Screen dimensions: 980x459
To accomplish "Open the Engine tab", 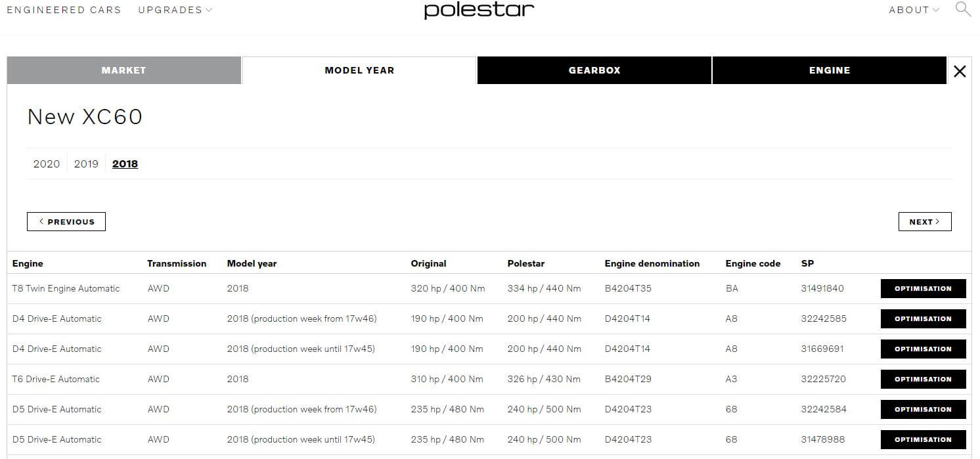I will 830,70.
